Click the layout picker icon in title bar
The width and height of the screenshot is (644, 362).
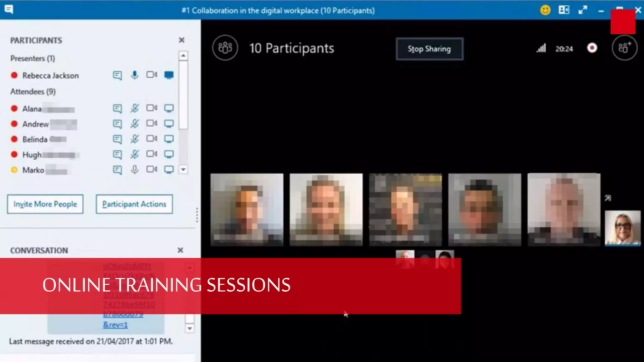pos(564,10)
